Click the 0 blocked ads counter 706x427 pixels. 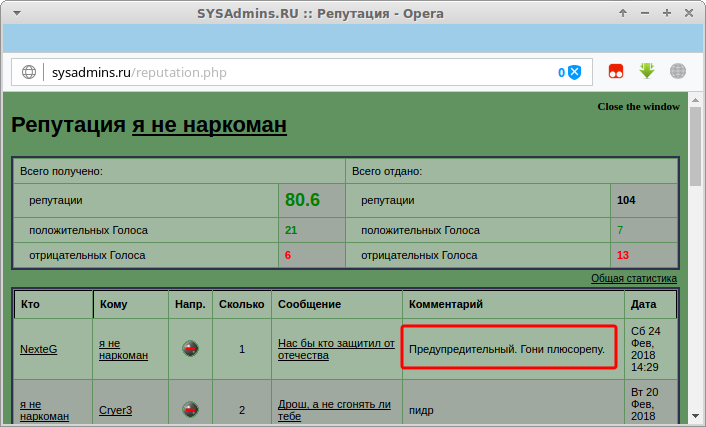pos(561,73)
